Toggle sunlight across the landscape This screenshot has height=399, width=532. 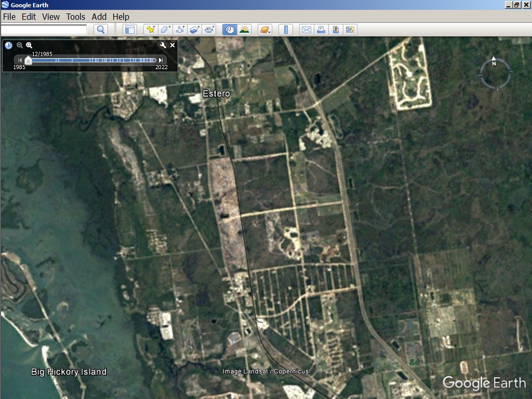(244, 30)
